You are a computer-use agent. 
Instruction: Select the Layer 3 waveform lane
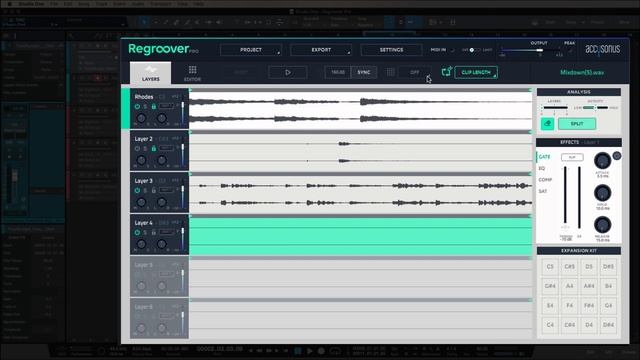pyautogui.click(x=360, y=194)
